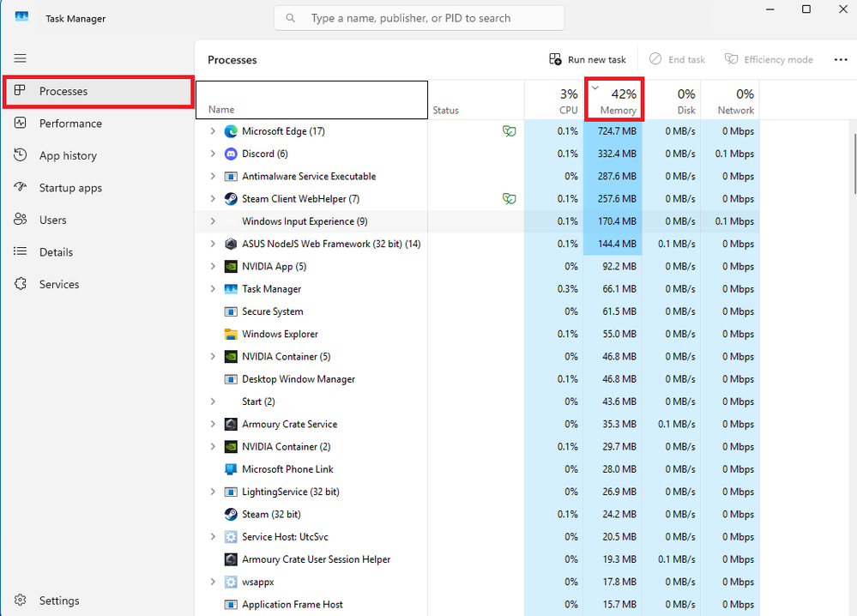This screenshot has width=857, height=616.
Task: Expand the Microsoft Edge (17) process group
Action: [213, 131]
